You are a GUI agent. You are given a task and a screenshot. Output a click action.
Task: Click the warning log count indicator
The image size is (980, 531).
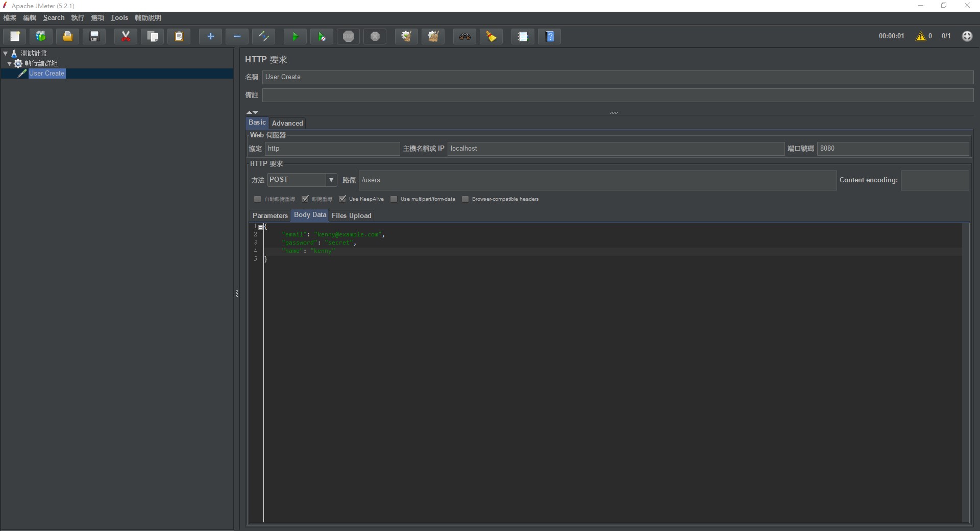[923, 36]
